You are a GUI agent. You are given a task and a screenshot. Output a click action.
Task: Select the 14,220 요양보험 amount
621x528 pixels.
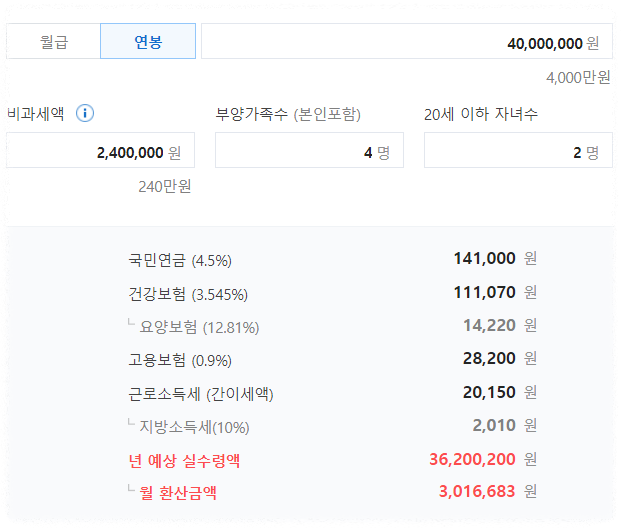tap(489, 325)
